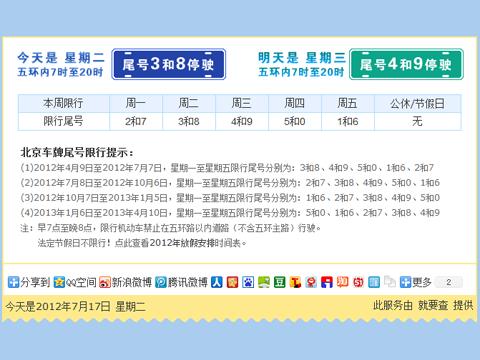Click the orange 朋 share icon
This screenshot has width=480, height=360.
click(342, 282)
